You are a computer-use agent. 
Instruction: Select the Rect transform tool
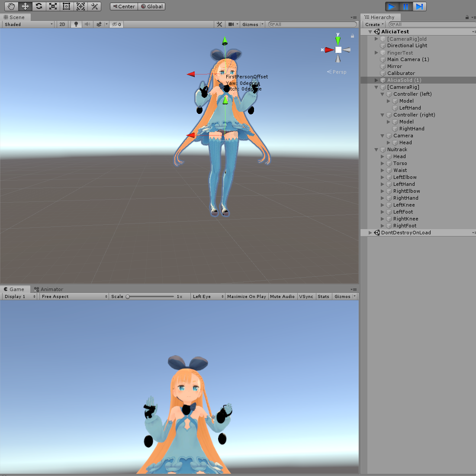[x=67, y=6]
